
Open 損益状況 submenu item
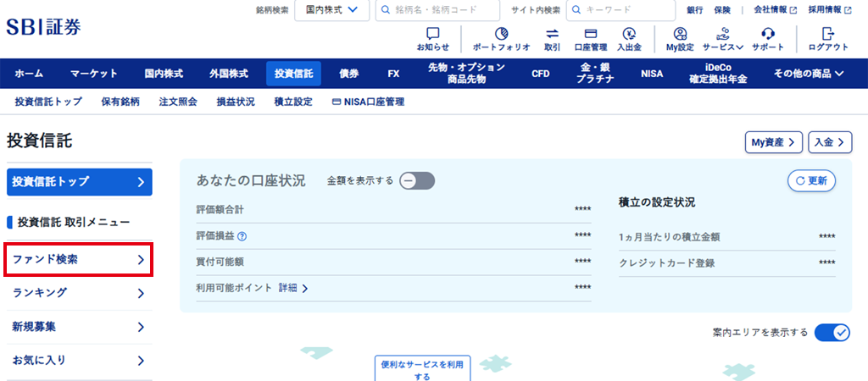[x=236, y=102]
